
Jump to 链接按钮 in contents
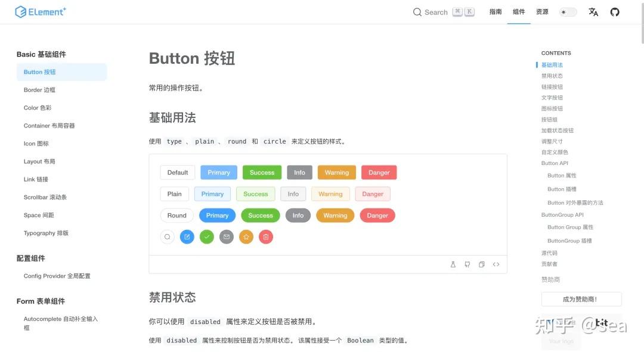(x=552, y=87)
